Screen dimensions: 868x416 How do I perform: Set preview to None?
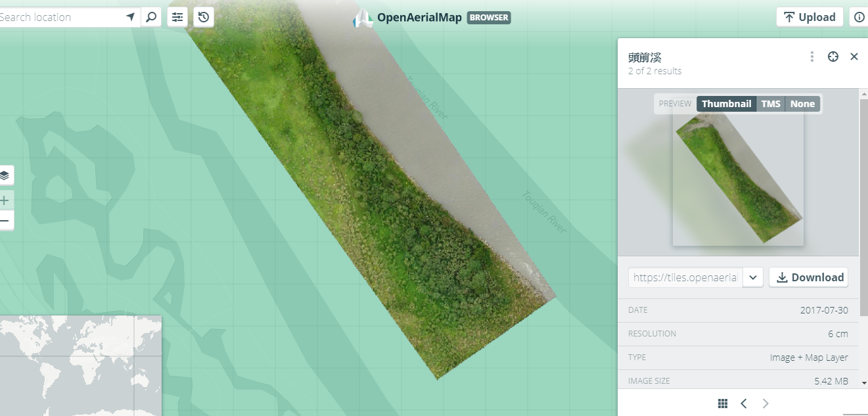[x=802, y=104]
